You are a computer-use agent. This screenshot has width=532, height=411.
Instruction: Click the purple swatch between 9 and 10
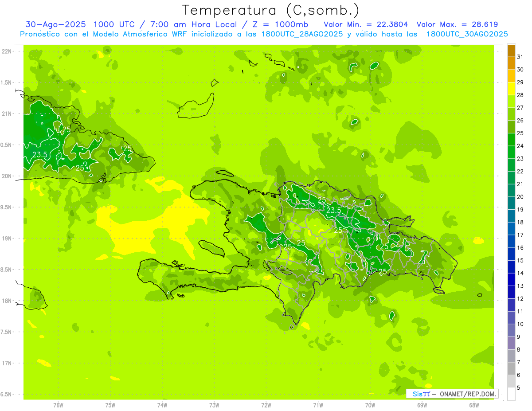coord(511,330)
